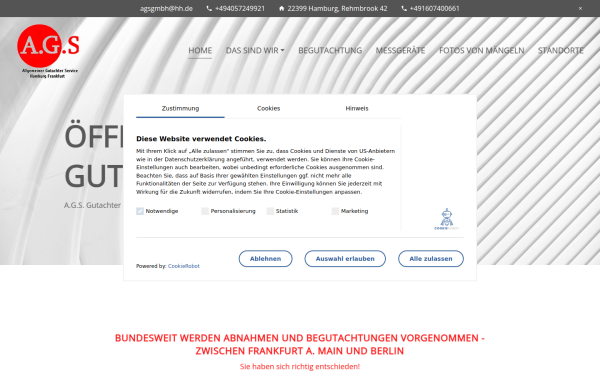Click the heading Diese Website verwendet Cookies.
This screenshot has width=600, height=375.
(x=201, y=139)
